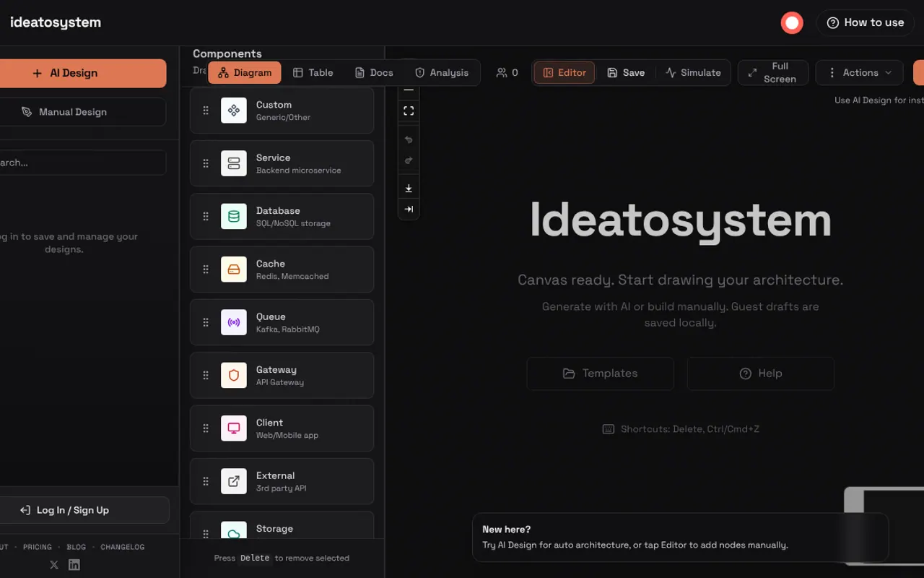The width and height of the screenshot is (924, 578).
Task: Select the Client monitor icon
Action: [234, 428]
